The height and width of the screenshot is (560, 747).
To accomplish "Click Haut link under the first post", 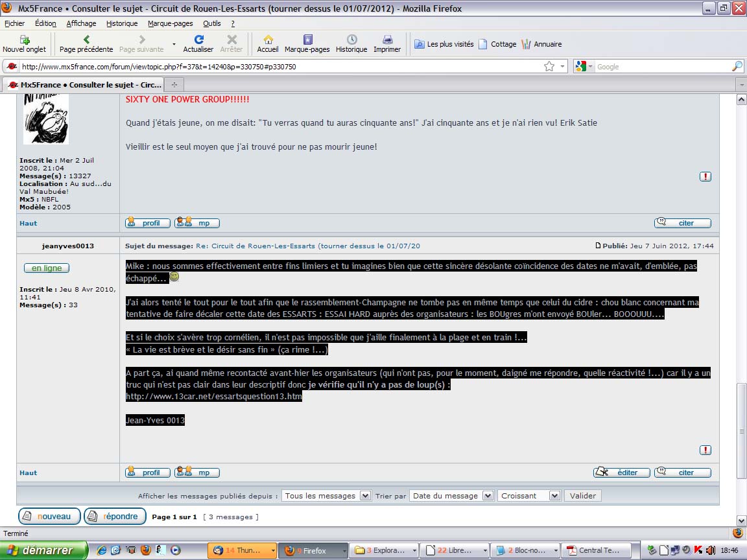I will (28, 224).
